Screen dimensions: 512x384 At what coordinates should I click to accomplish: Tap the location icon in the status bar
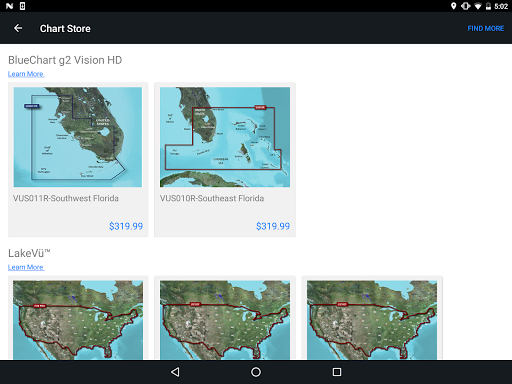click(x=453, y=6)
